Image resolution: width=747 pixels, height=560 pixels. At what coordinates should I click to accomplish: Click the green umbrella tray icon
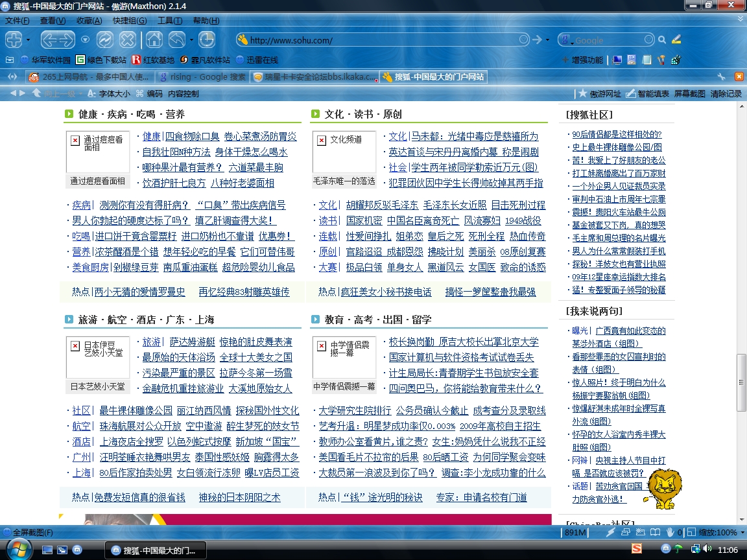pos(678,549)
